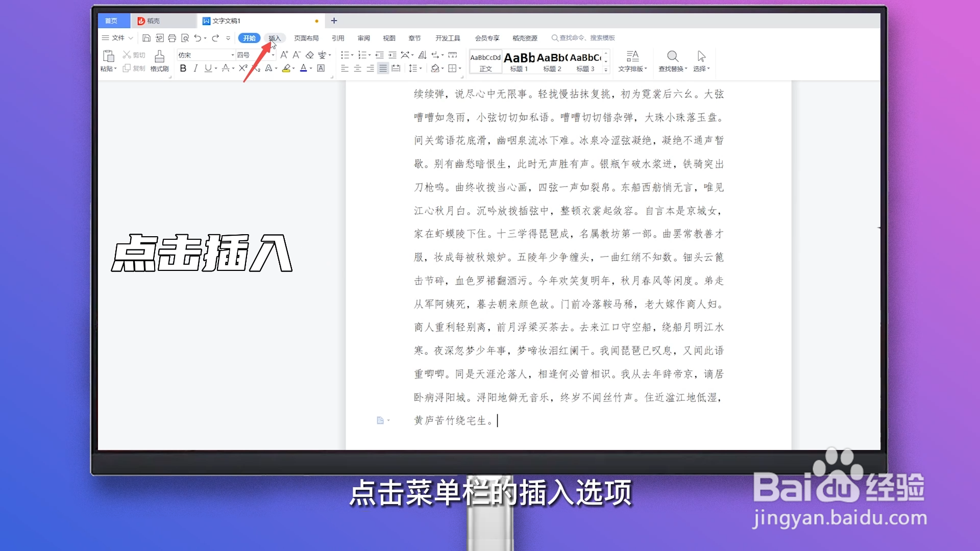Viewport: 980px width, 551px height.
Task: Click the command search box 查找命令
Action: coord(583,38)
